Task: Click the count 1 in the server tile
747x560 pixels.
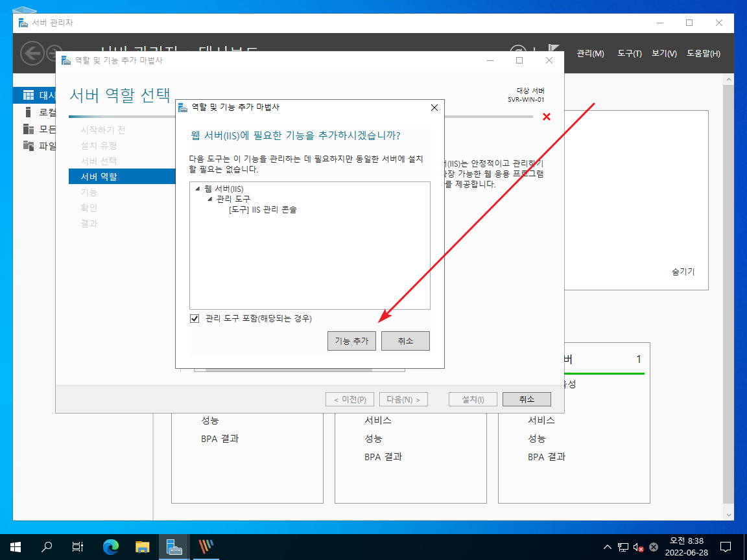Action: coord(639,359)
